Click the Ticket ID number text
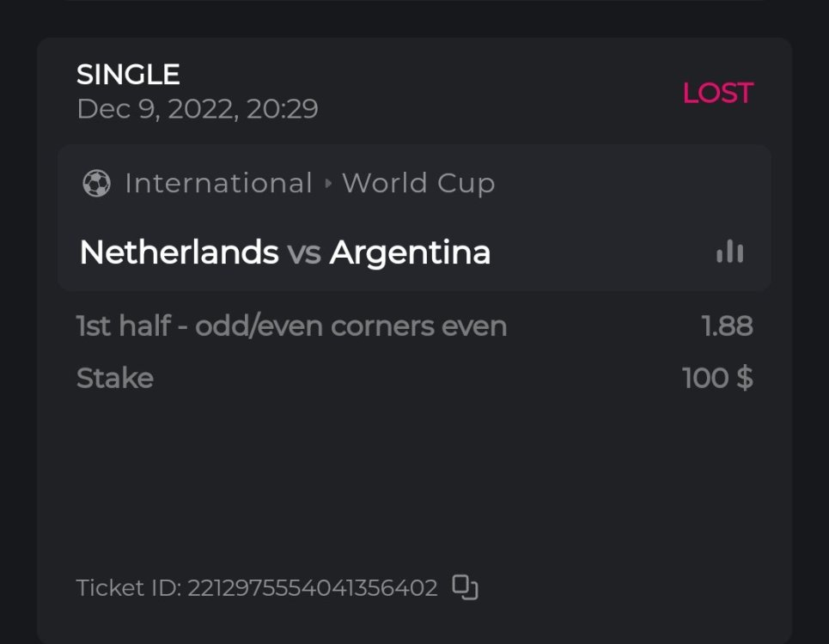The image size is (829, 644). click(x=313, y=588)
